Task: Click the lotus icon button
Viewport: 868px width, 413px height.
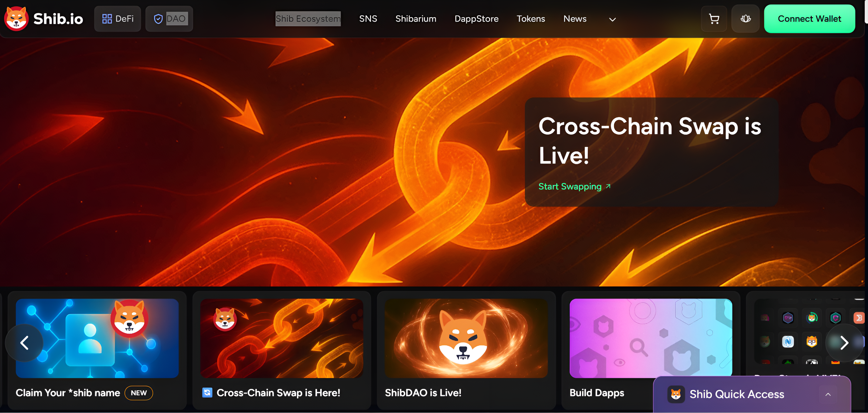Action: [x=745, y=19]
